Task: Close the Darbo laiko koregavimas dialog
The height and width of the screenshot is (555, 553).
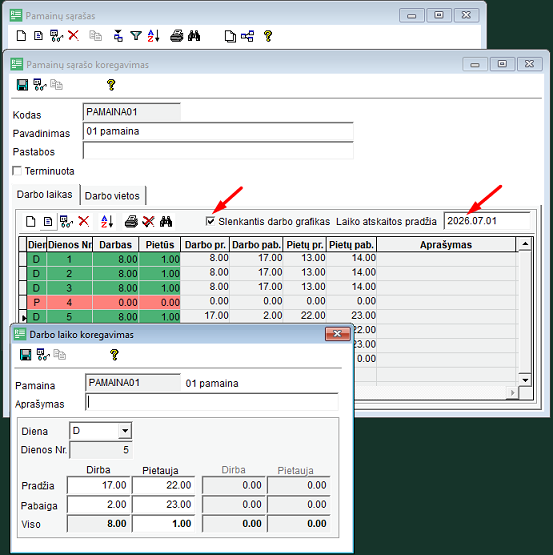Action: point(337,334)
